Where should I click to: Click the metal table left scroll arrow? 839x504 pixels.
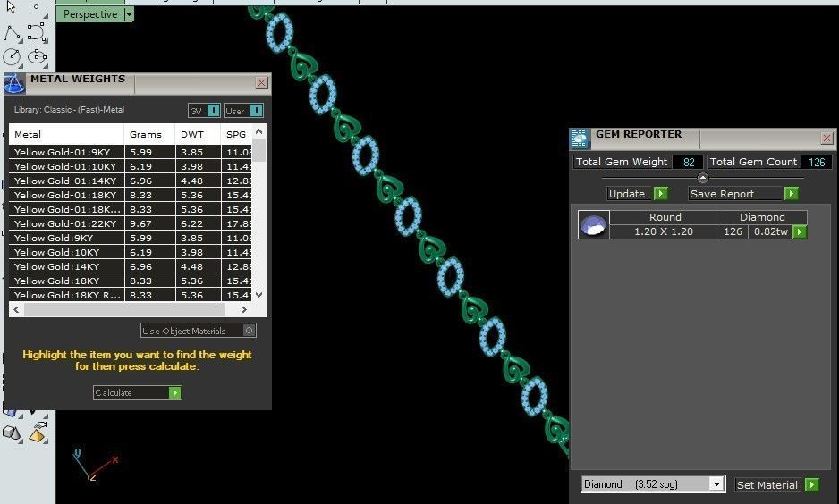pos(16,309)
